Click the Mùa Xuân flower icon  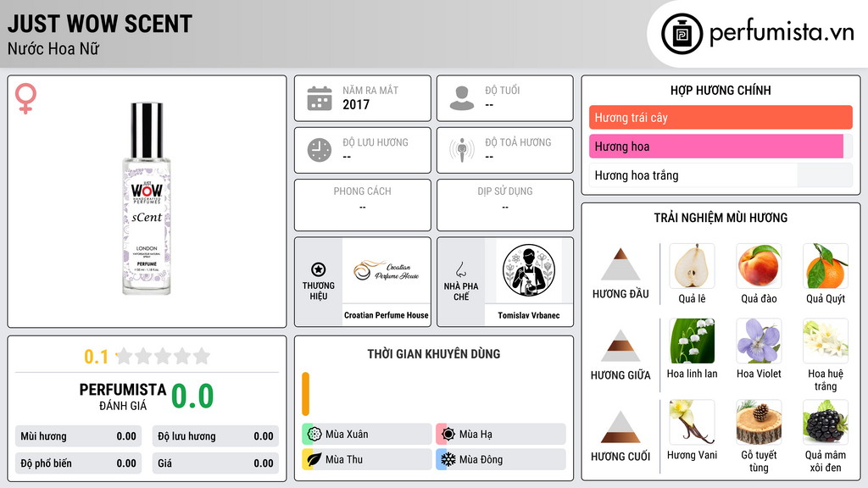(314, 434)
